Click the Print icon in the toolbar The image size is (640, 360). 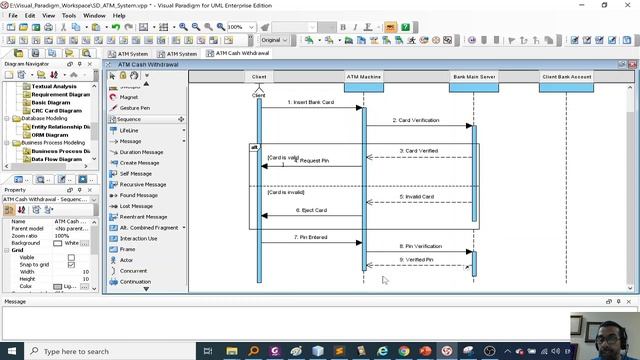pyautogui.click(x=48, y=27)
